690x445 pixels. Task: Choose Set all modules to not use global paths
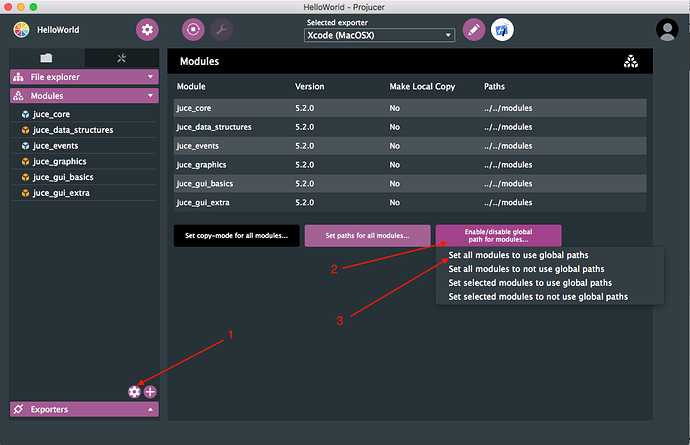tap(526, 269)
